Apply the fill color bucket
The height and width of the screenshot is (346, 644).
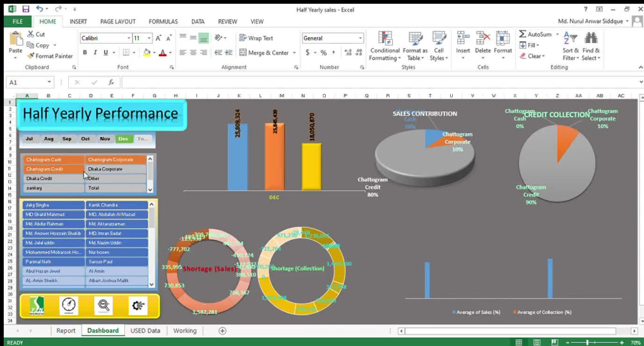coord(147,53)
